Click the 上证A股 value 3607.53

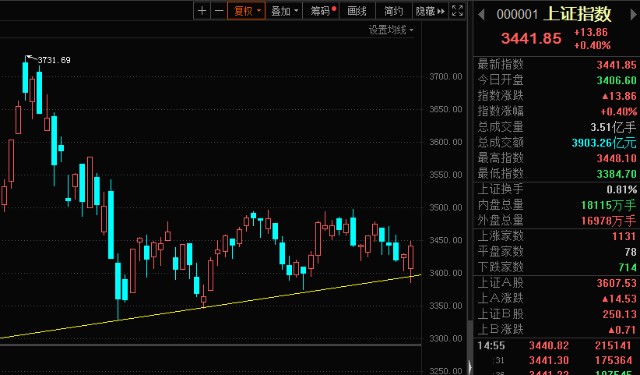coord(616,283)
